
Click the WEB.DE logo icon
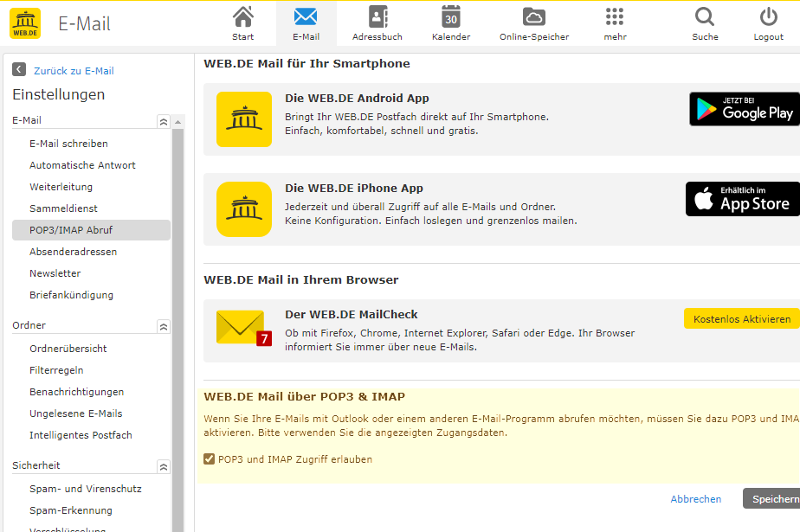pyautogui.click(x=25, y=23)
